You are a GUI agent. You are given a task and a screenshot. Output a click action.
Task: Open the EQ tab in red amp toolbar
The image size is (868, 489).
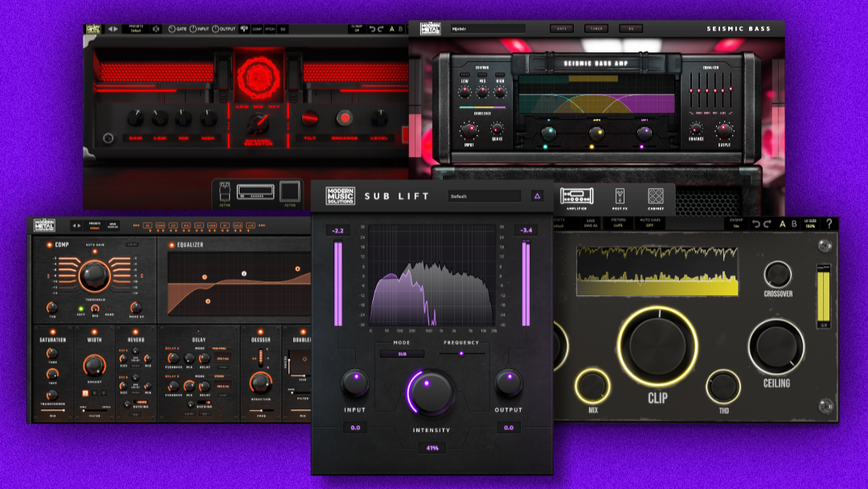(283, 29)
